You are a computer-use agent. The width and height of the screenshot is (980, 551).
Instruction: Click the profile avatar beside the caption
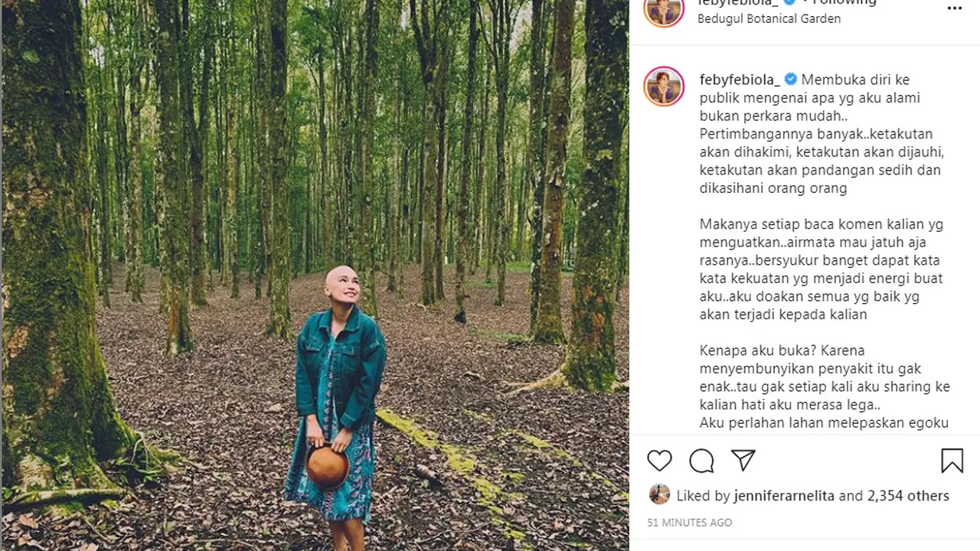coord(663,86)
